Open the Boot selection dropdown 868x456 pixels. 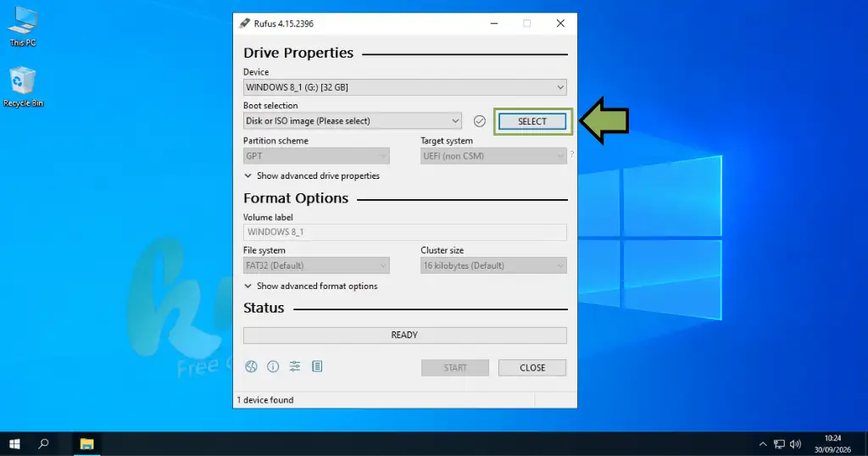point(352,121)
